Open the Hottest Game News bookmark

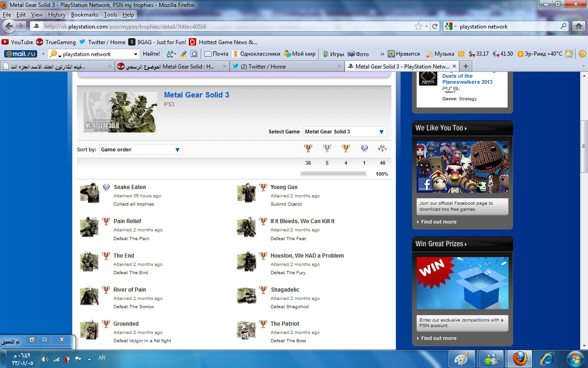(223, 42)
